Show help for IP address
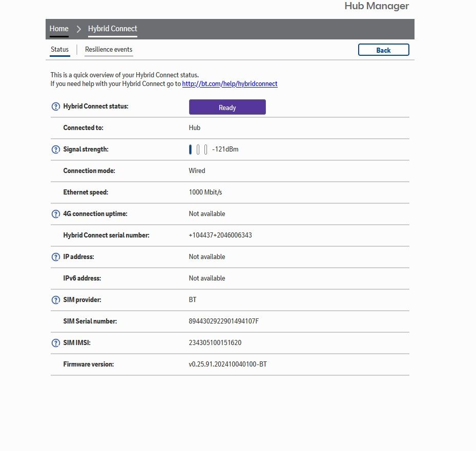Viewport: 476px width, 451px height. (x=56, y=257)
